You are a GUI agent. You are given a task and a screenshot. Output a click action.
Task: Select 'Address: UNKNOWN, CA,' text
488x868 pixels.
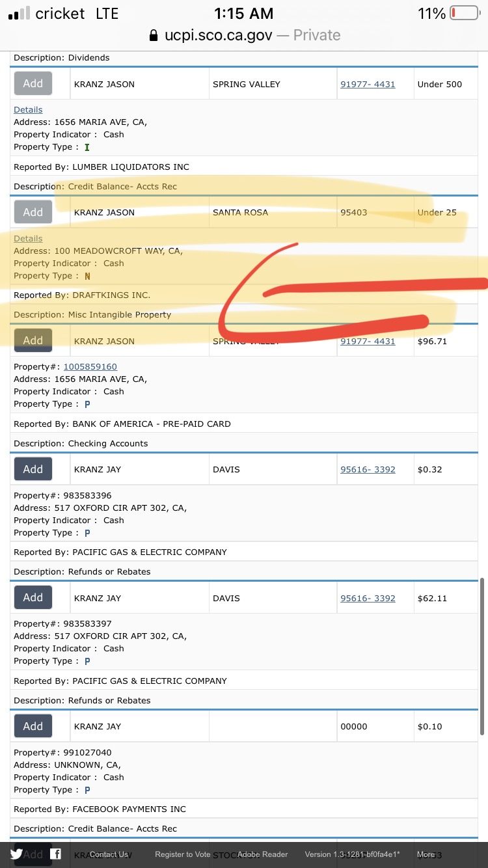[67, 765]
